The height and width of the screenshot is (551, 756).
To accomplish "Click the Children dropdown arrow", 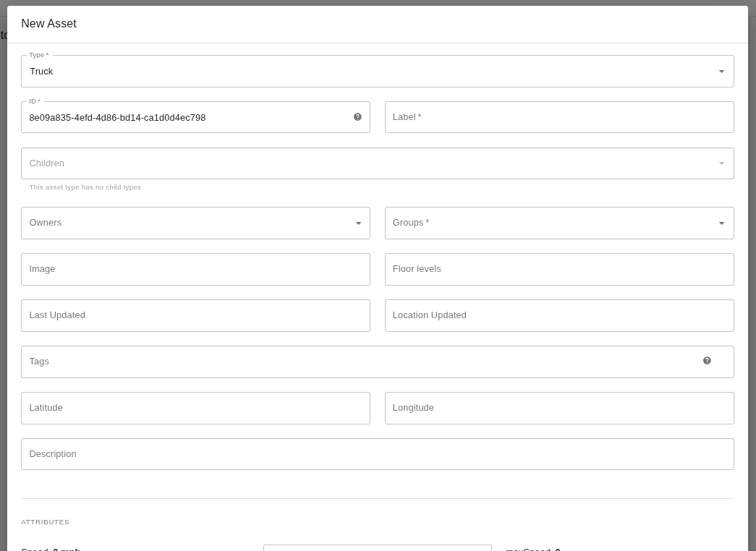I will pos(721,163).
